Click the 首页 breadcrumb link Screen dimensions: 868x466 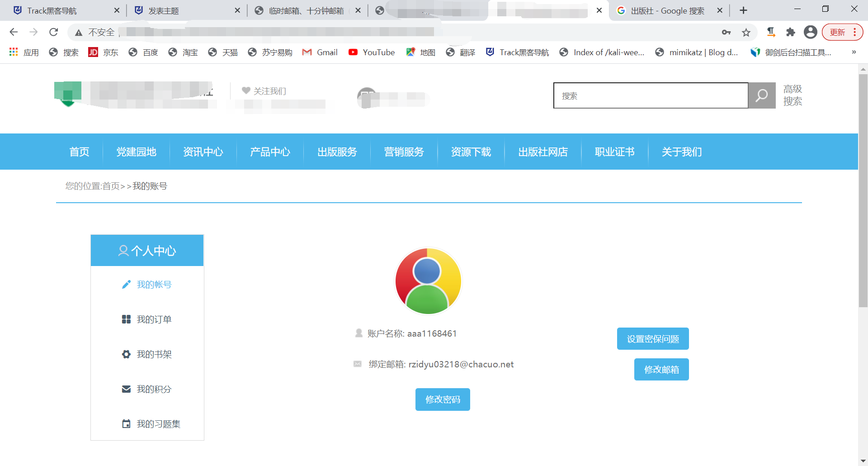click(x=111, y=186)
